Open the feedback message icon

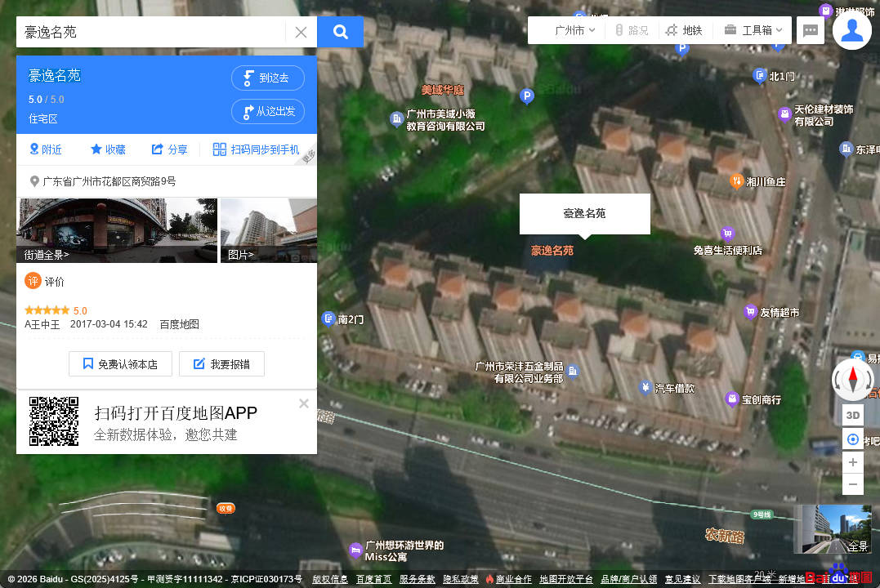[810, 31]
